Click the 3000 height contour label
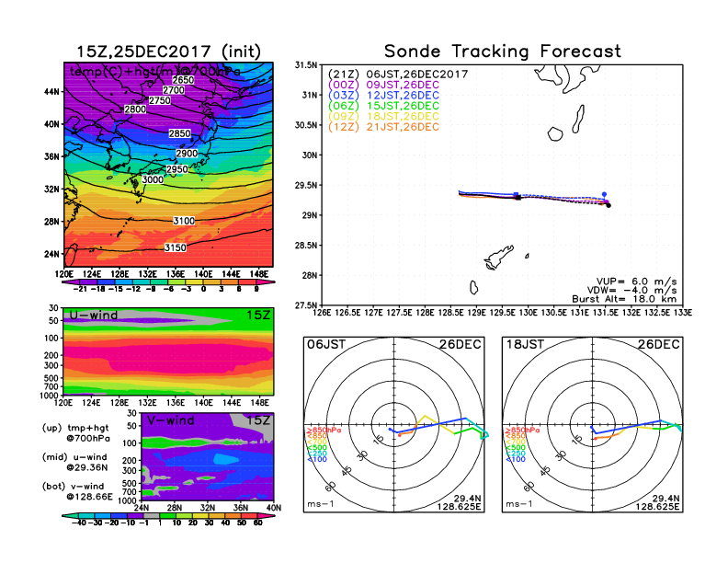The height and width of the screenshot is (563, 728). pyautogui.click(x=153, y=179)
